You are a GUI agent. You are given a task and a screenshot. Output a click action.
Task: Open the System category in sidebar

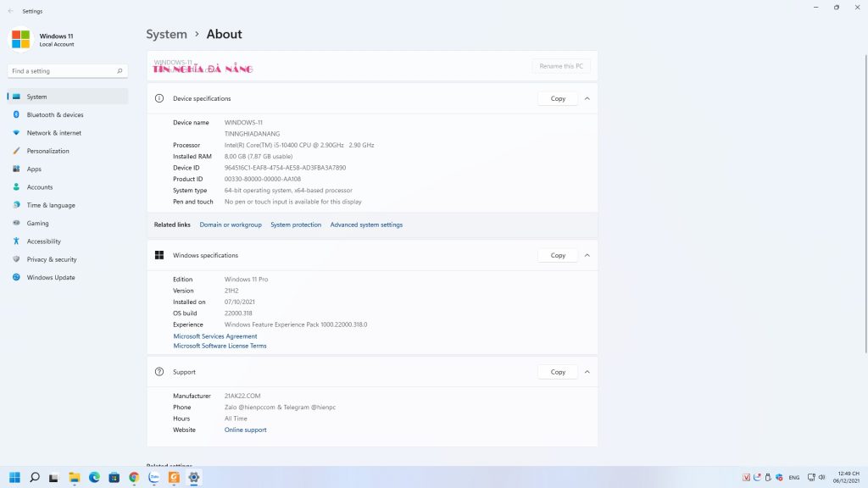pos(68,97)
